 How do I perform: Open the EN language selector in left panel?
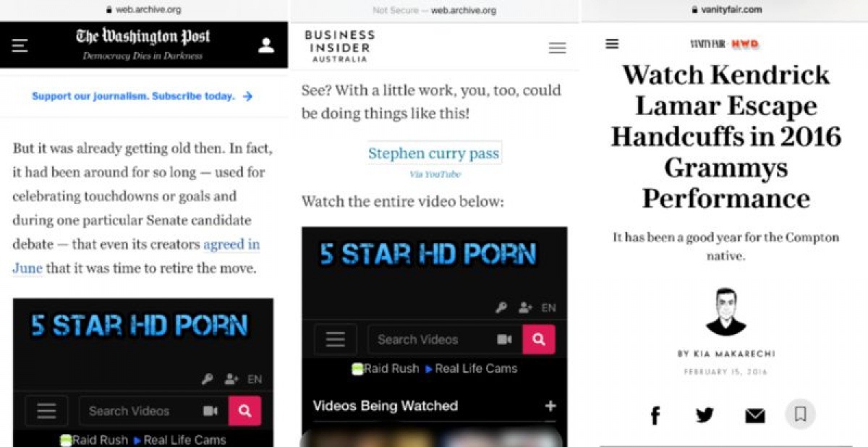pyautogui.click(x=255, y=379)
